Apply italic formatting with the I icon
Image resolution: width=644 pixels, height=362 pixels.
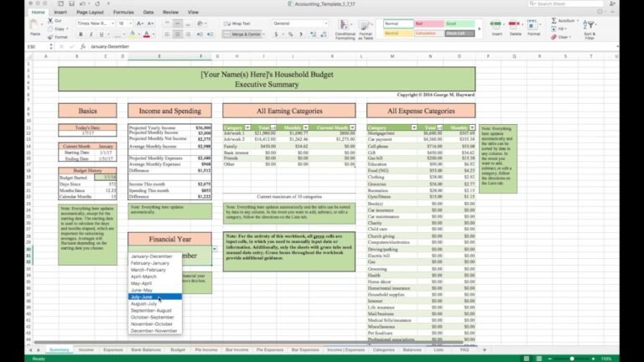tap(91, 34)
